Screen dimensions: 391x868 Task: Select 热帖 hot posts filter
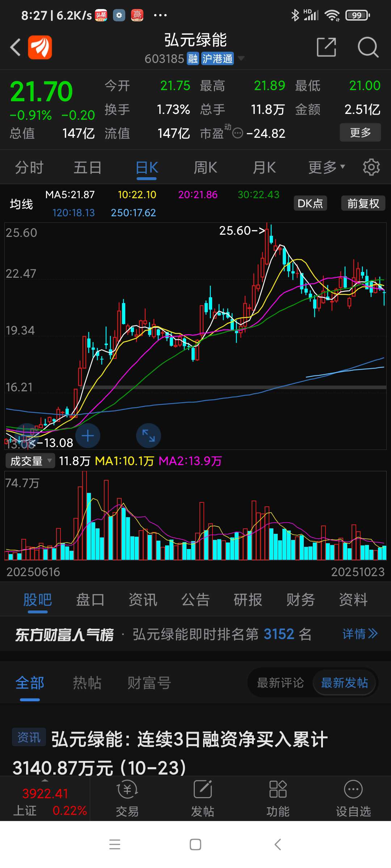click(x=87, y=683)
